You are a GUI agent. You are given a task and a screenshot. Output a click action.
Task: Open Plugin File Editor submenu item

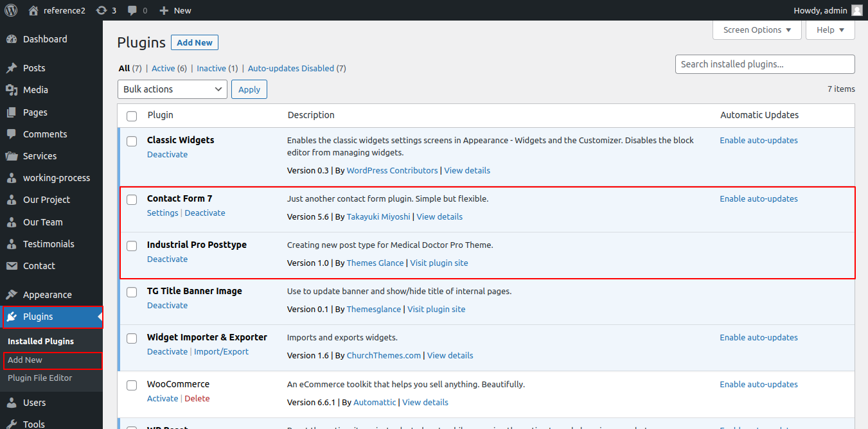(x=40, y=378)
